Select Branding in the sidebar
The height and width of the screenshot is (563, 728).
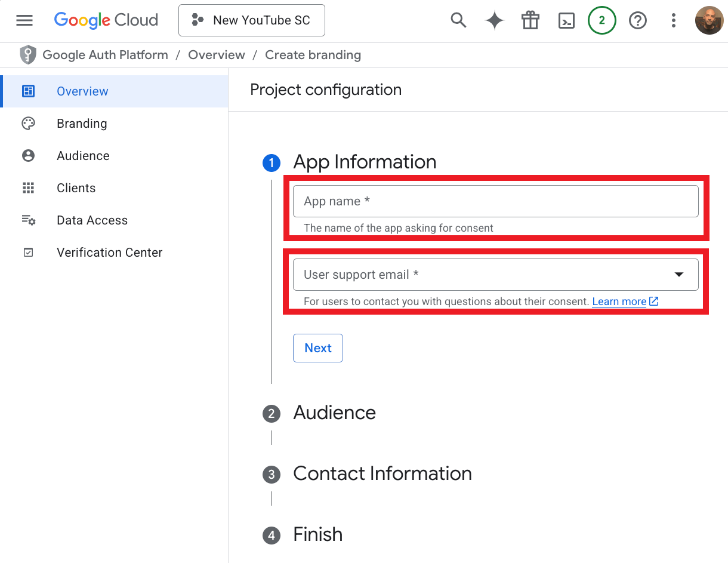82,124
